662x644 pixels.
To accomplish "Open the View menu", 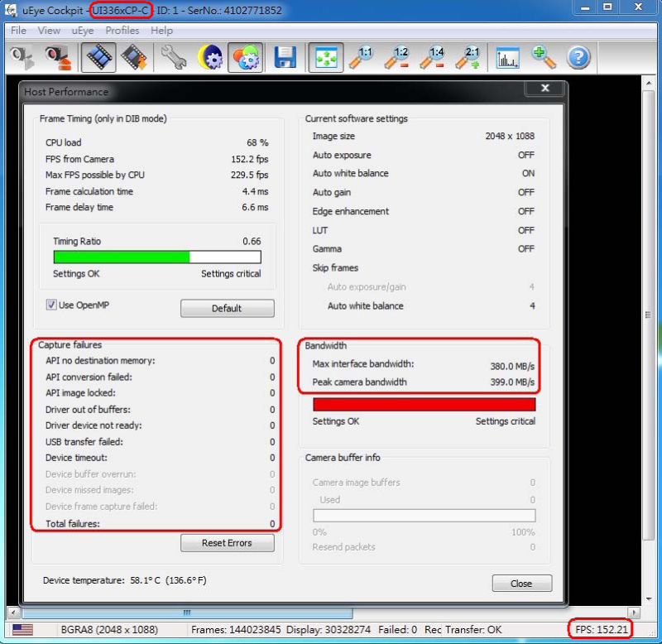I will point(49,31).
